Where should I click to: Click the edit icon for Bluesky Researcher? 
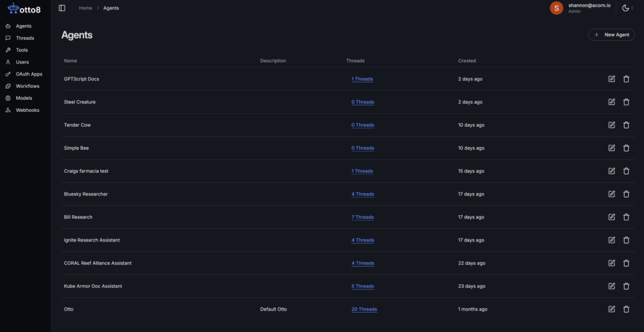tap(611, 194)
